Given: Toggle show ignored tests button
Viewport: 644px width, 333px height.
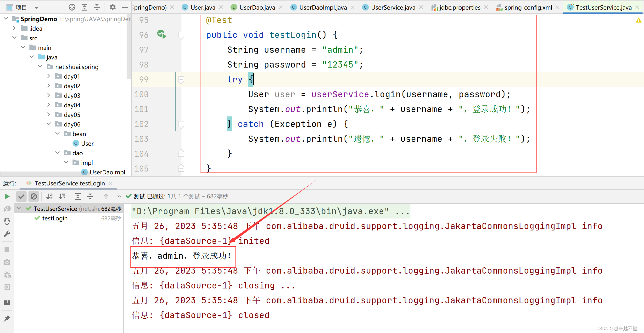Looking at the screenshot, I should click(34, 196).
